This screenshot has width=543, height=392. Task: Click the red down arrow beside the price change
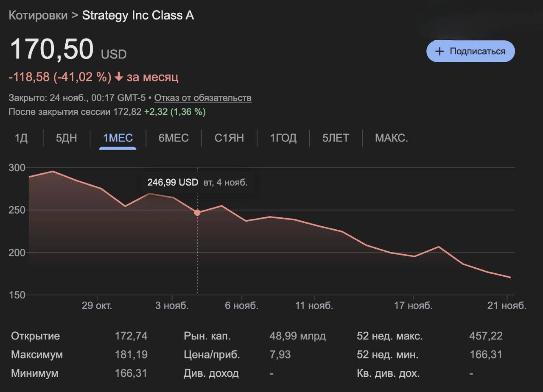point(119,77)
